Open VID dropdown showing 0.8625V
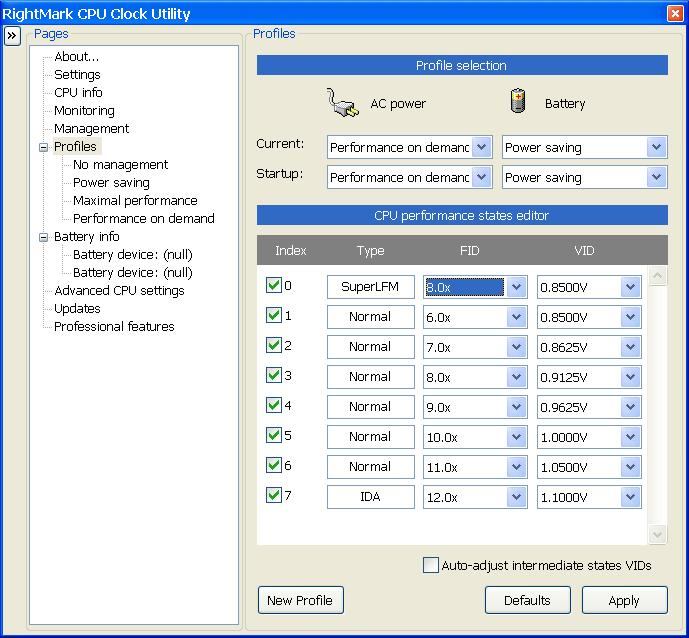689x638 pixels. [631, 347]
